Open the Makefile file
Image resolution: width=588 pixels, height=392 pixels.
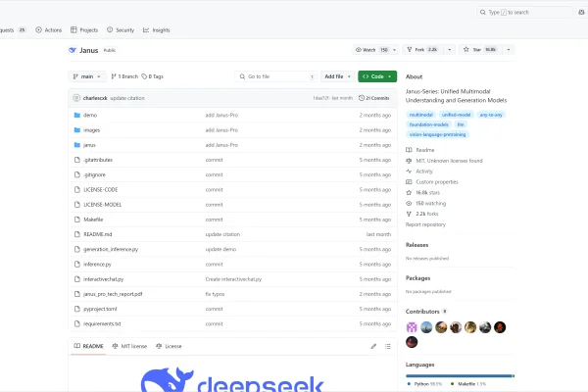[x=93, y=220]
